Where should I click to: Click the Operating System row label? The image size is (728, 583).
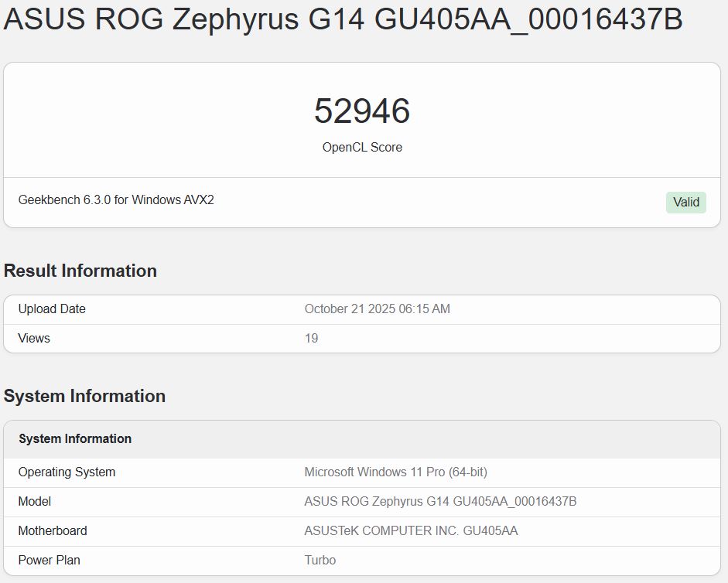[67, 472]
